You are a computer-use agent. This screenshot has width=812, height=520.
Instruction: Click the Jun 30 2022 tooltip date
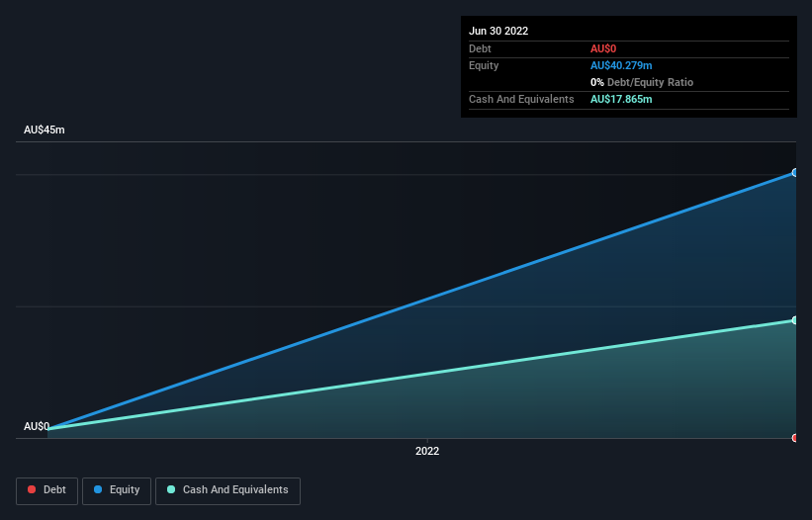[498, 31]
